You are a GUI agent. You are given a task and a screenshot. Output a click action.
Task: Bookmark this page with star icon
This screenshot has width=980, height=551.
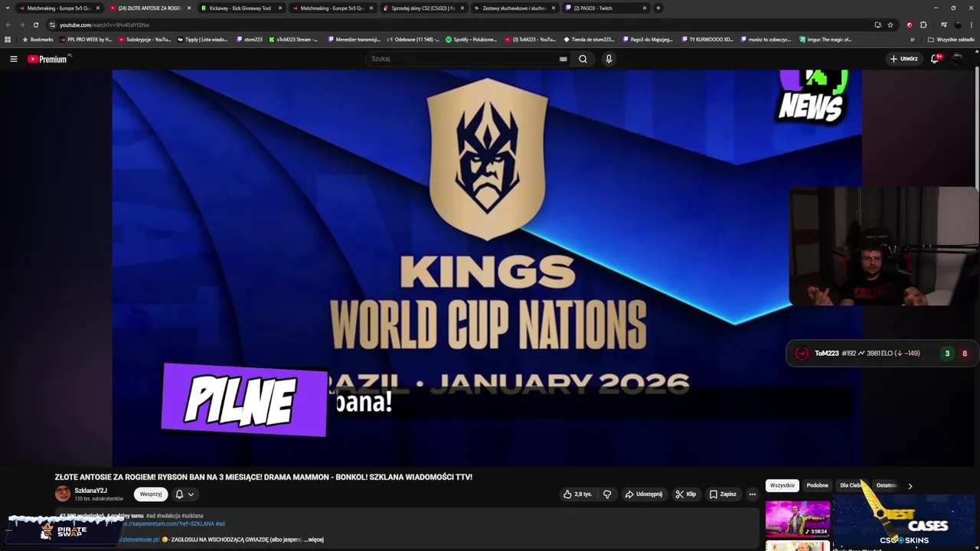(890, 24)
